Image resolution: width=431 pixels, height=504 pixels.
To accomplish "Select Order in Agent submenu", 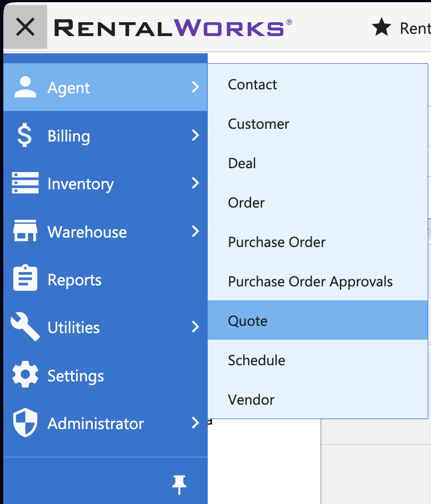I will point(318,203).
